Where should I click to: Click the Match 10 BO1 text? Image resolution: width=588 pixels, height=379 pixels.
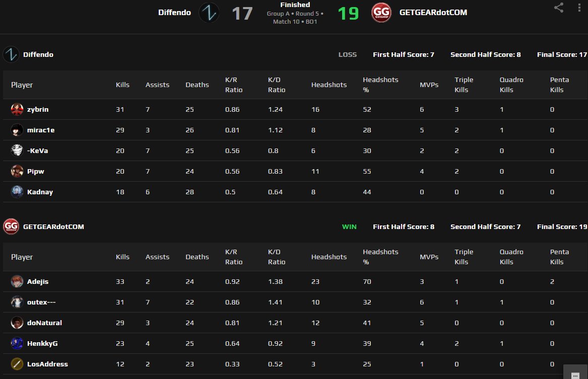point(295,22)
